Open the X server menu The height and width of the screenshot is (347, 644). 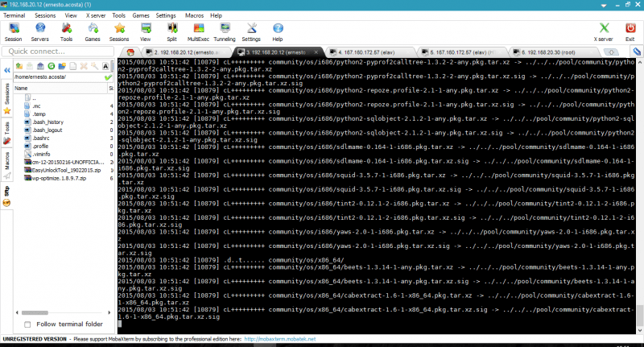tap(94, 15)
